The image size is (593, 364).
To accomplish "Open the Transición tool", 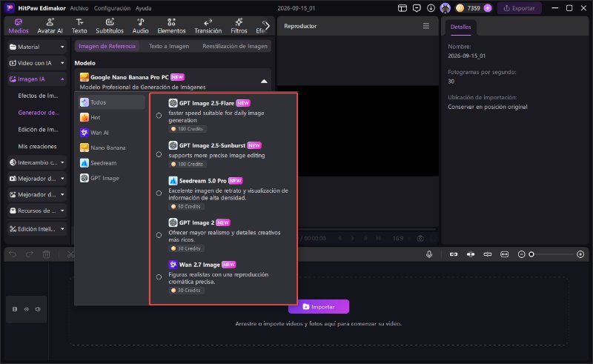I will click(208, 26).
